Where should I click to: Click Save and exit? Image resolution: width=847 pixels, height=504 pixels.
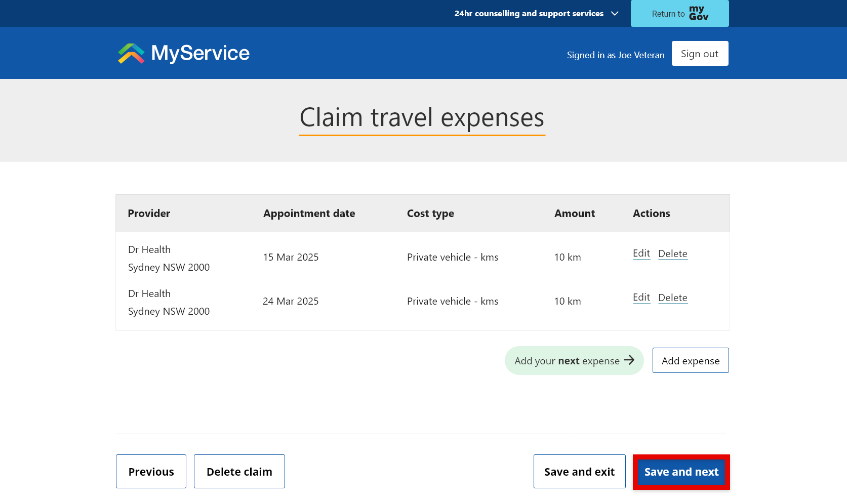[579, 471]
